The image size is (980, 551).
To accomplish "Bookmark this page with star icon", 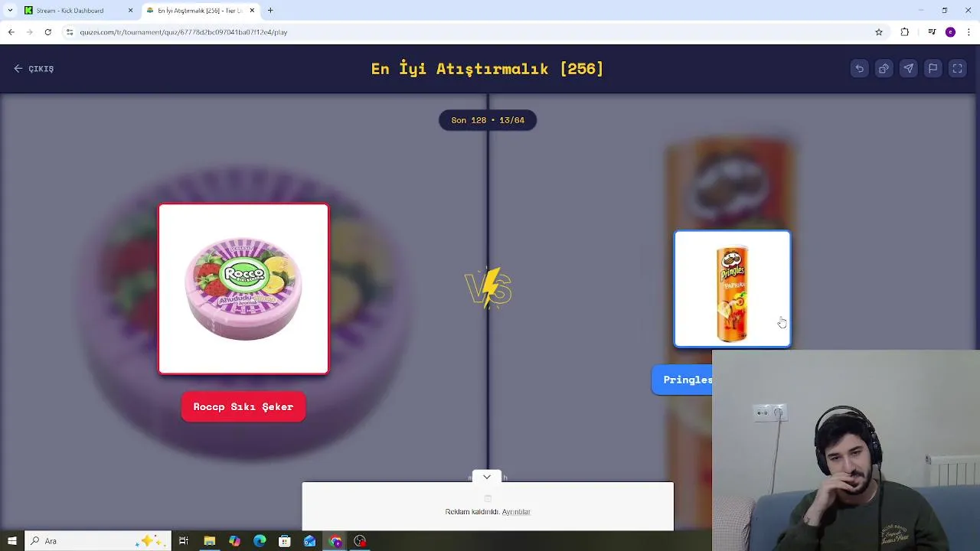I will 879,32.
